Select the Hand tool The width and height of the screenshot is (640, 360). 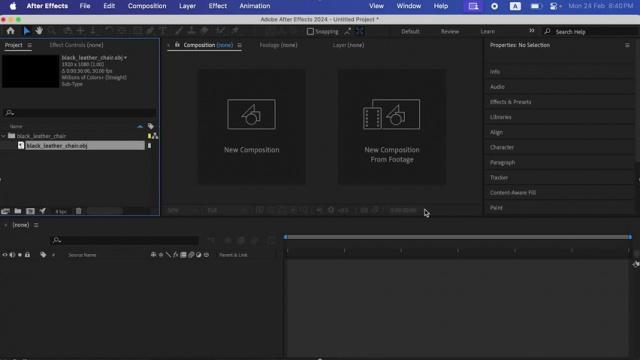(39, 31)
